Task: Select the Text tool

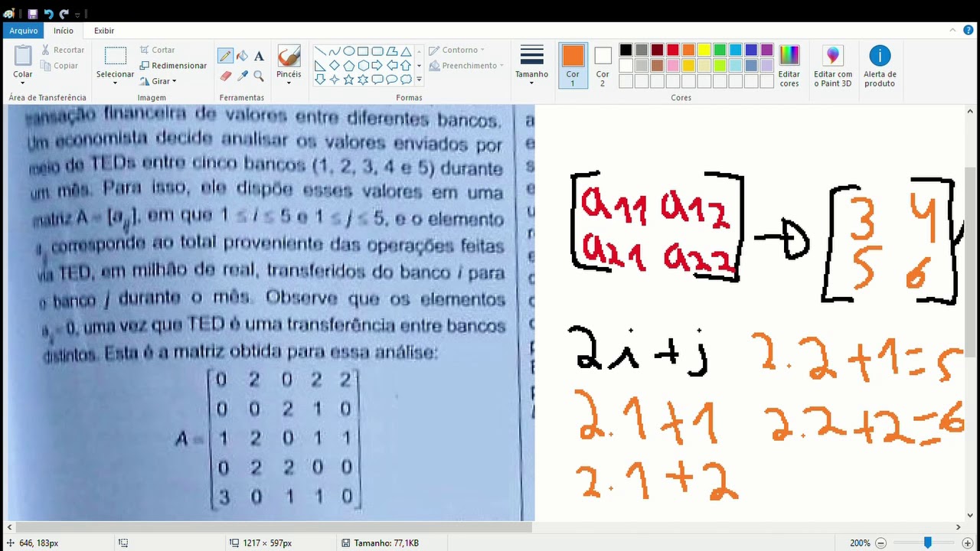Action: [x=259, y=56]
